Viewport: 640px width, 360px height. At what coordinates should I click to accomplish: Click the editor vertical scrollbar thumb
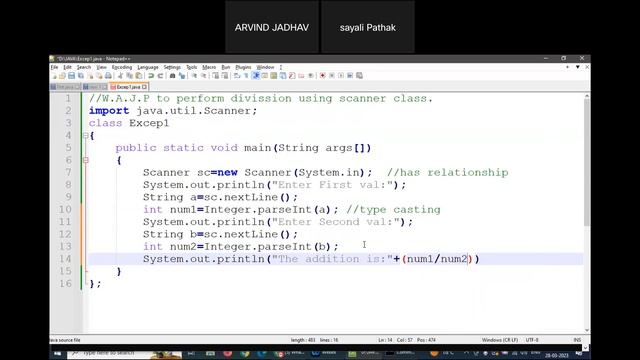coord(587,162)
